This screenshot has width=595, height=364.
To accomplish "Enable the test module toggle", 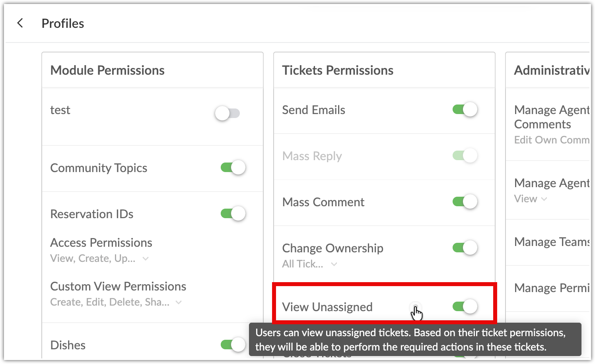I will click(x=227, y=113).
